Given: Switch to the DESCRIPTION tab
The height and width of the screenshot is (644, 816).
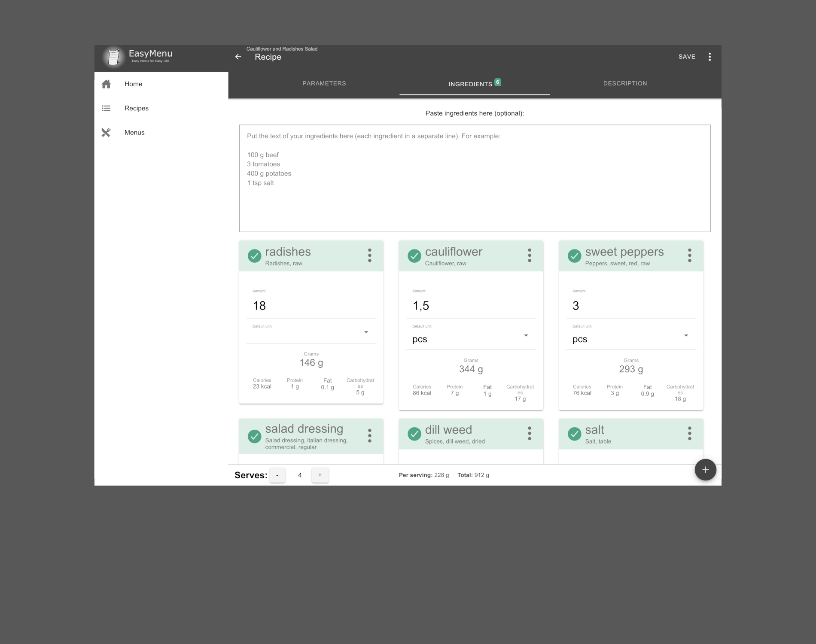Looking at the screenshot, I should [625, 83].
